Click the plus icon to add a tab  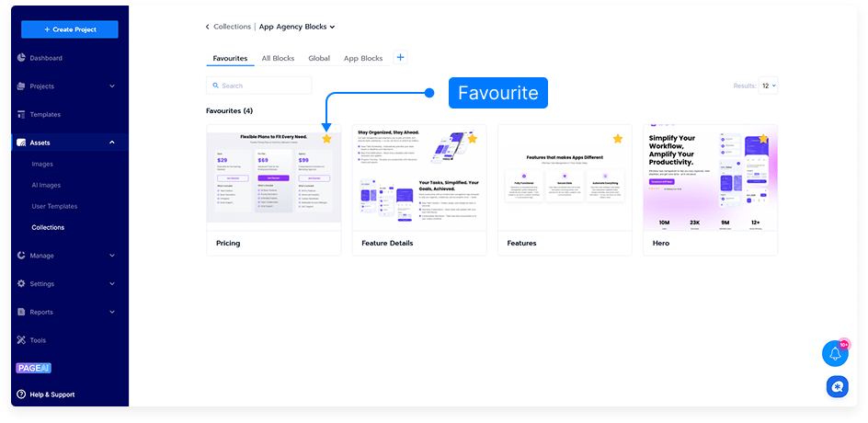tap(400, 57)
